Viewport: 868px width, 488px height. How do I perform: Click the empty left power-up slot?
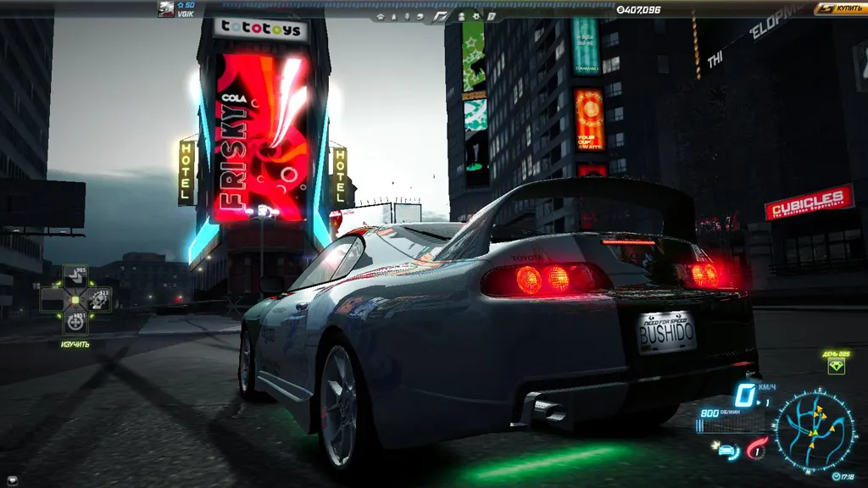[x=53, y=299]
